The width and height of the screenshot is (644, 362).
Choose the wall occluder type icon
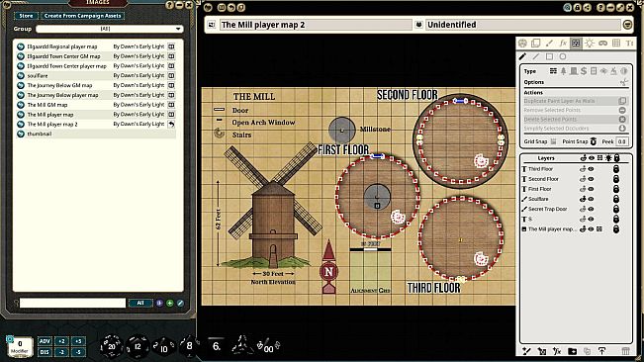pyautogui.click(x=553, y=71)
